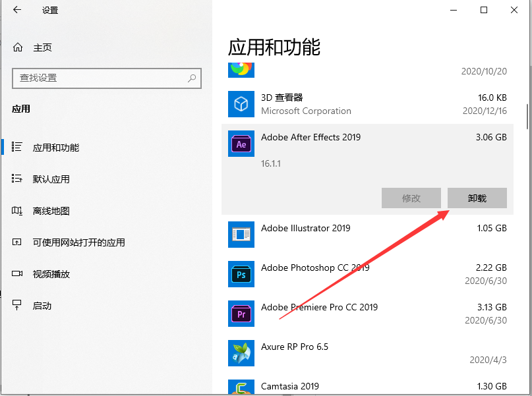532x396 pixels.
Task: Open the 视频播放 settings page
Action: [x=51, y=274]
